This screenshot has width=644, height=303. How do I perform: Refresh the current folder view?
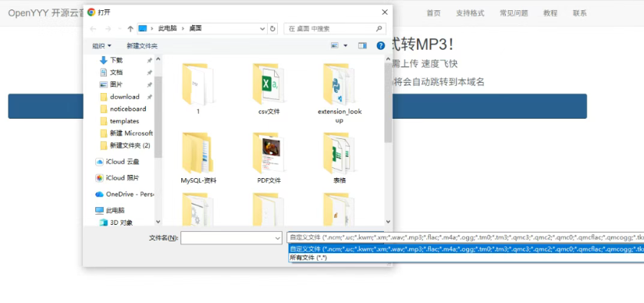coord(272,29)
